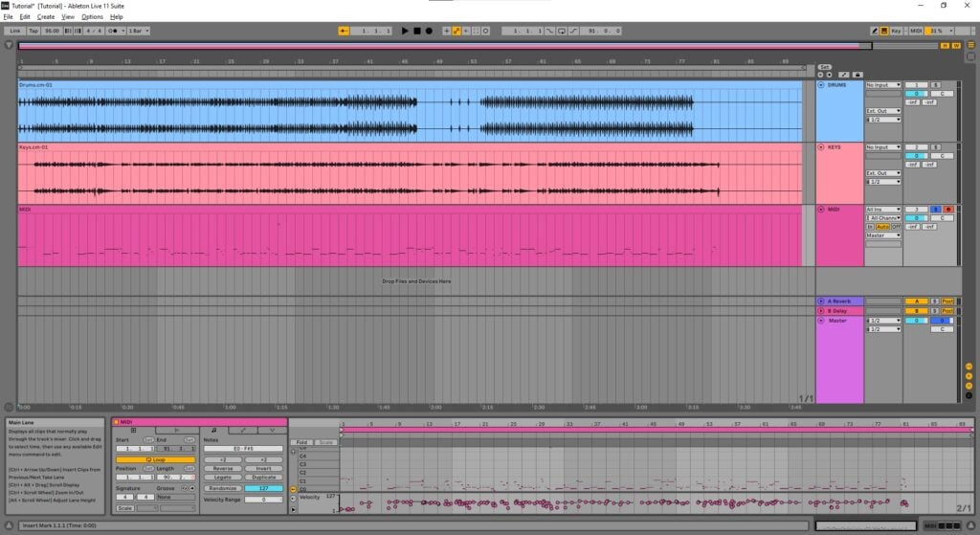Click the Legato button
Image resolution: width=980 pixels, height=535 pixels.
pos(222,478)
